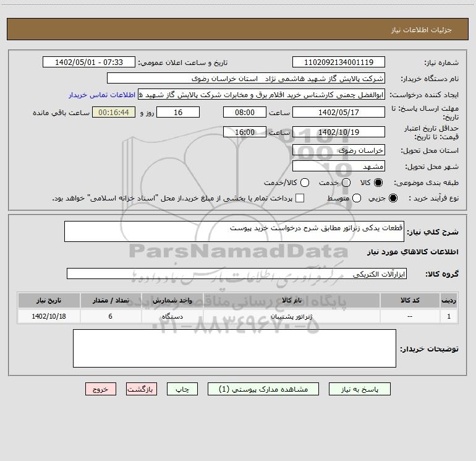476x461 pixels.
Task: Click the remaining time counter 00:16:44
Action: (114, 112)
